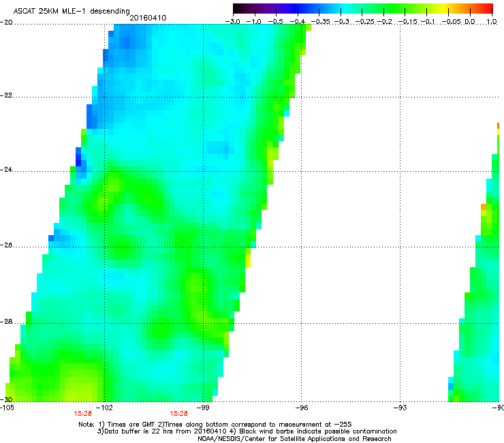The width and height of the screenshot is (504, 443).
Task: Click the '-0.1' color bar label
Action: [x=428, y=22]
